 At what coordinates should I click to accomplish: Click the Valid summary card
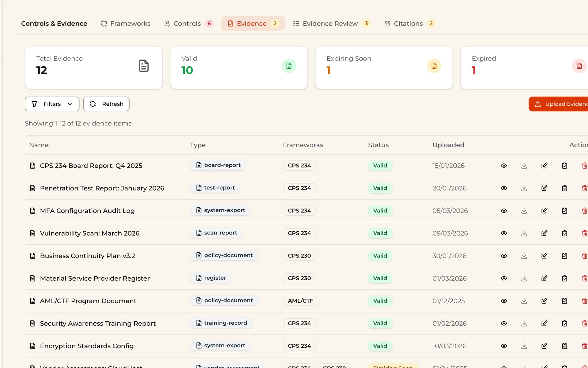pos(239,67)
